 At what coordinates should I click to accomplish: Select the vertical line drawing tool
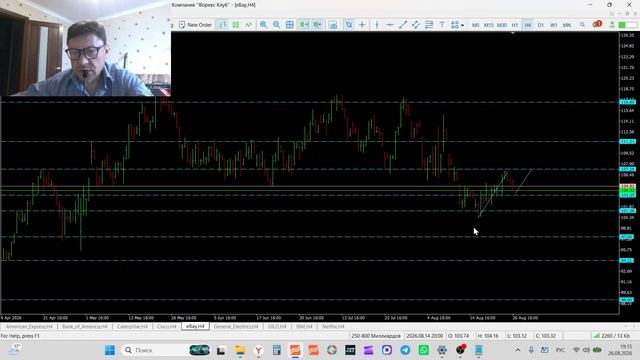pos(377,25)
